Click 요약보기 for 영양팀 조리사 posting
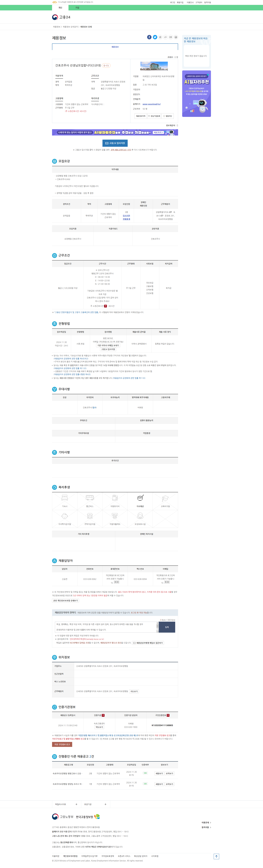Viewport: 263px width, 868px height. 169,784
